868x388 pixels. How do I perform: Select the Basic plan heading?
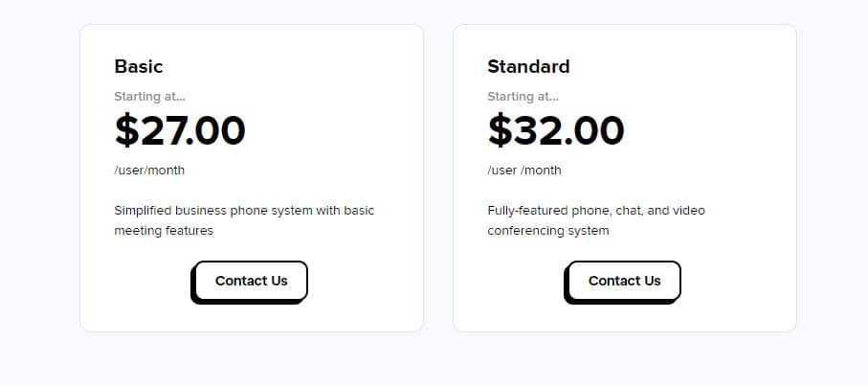(x=139, y=66)
